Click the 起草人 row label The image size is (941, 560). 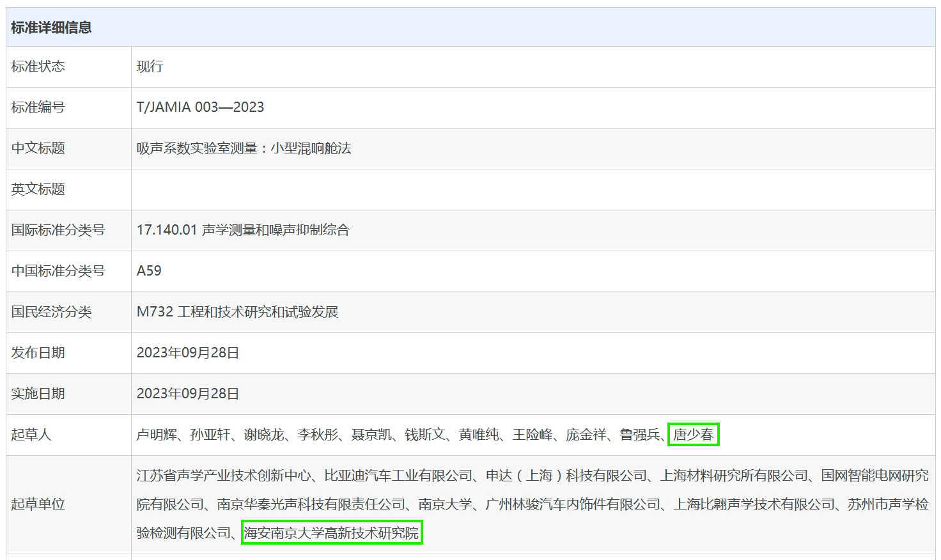point(31,435)
